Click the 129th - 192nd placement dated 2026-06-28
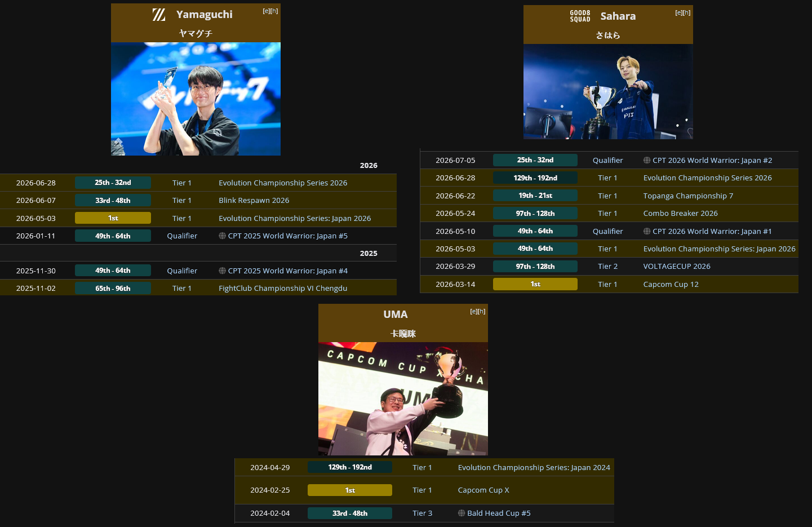The width and height of the screenshot is (812, 527). point(535,178)
